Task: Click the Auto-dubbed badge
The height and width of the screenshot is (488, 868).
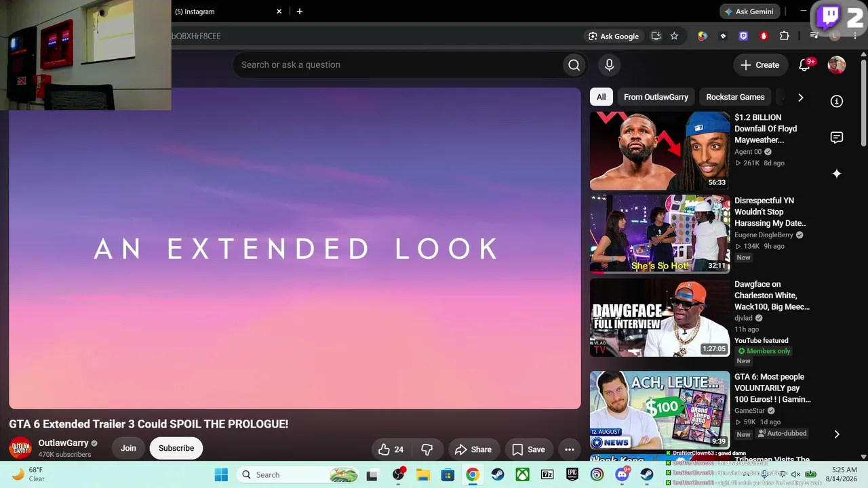Action: 783,434
